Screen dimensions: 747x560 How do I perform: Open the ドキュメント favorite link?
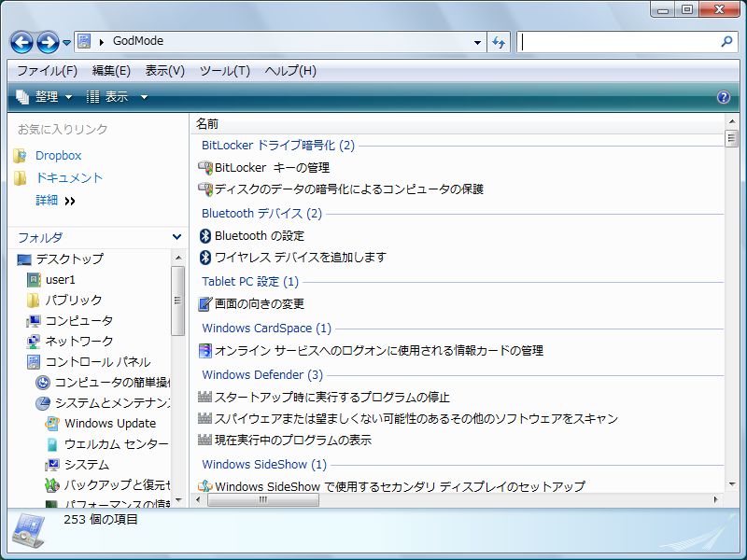(x=69, y=178)
